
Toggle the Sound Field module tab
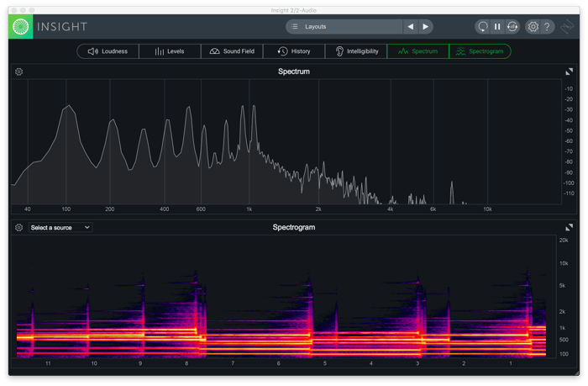(x=232, y=51)
